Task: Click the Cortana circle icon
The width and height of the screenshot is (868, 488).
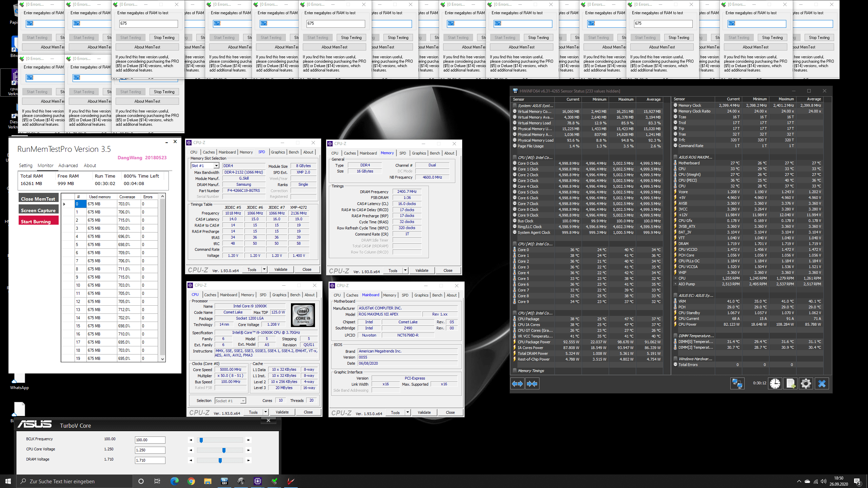Action: coord(141,481)
